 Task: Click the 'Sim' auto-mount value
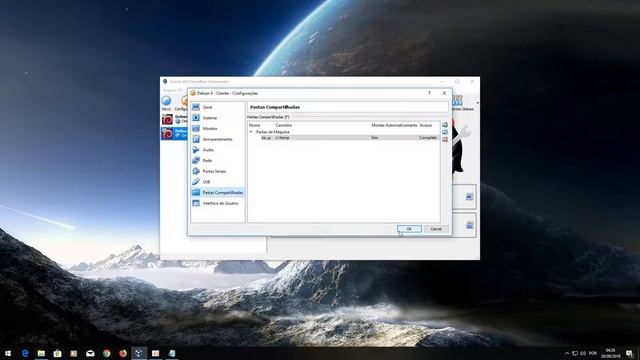pyautogui.click(x=375, y=138)
